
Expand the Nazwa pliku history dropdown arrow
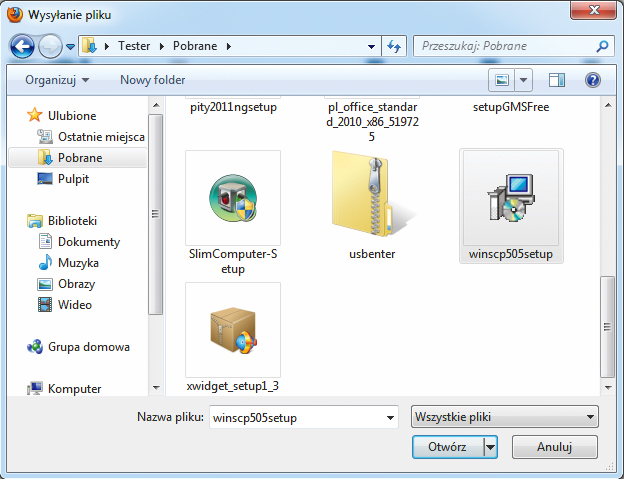(x=390, y=417)
